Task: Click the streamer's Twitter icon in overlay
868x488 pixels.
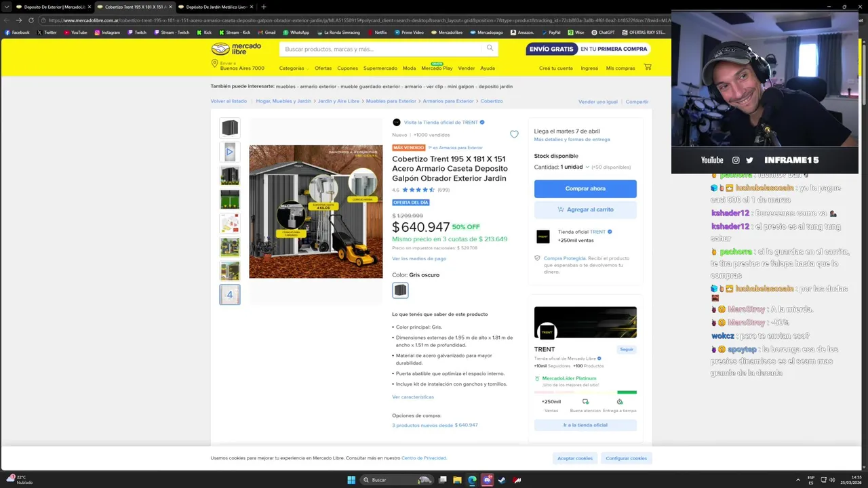Action: coord(749,161)
